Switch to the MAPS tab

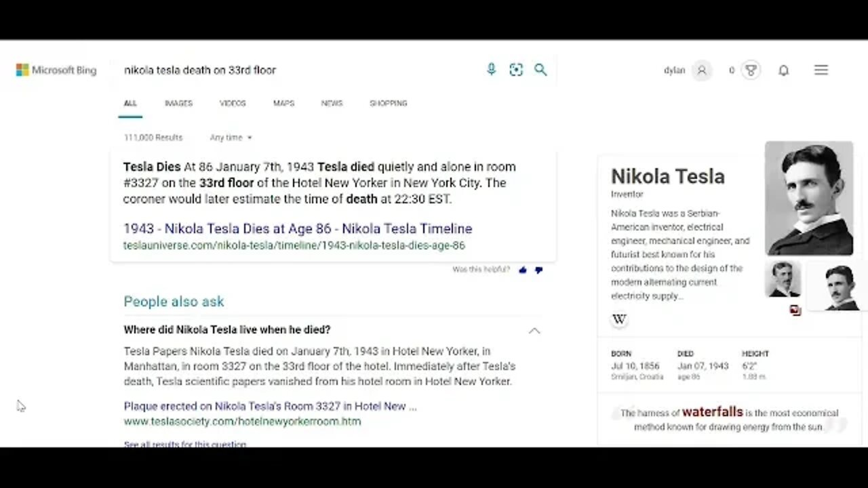click(283, 103)
